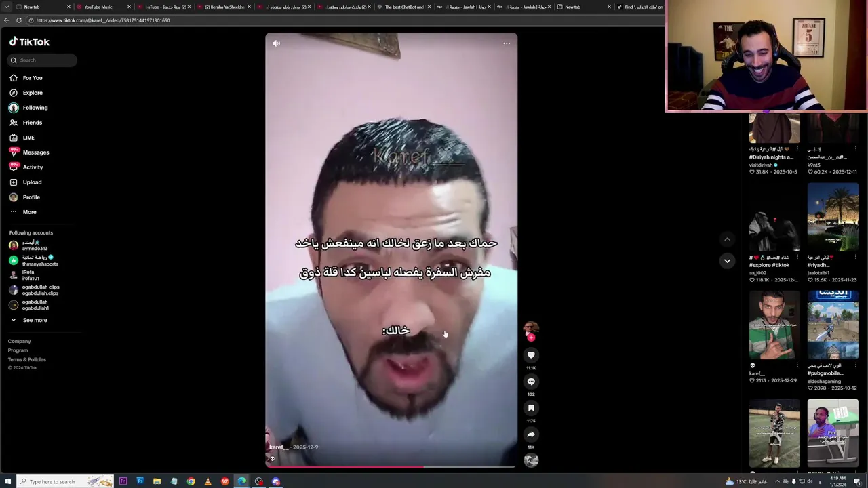Expand the Program footer section
Screen dimensions: 868x488
coord(18,350)
